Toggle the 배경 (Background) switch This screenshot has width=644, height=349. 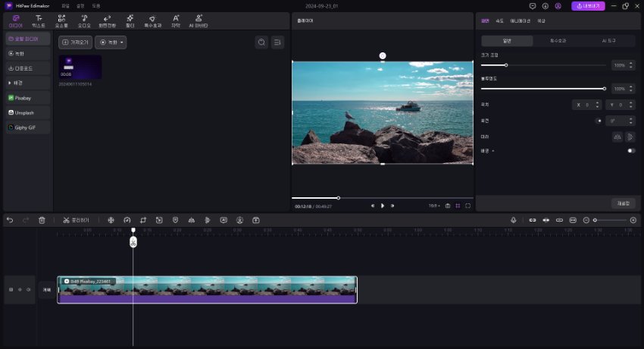click(630, 151)
